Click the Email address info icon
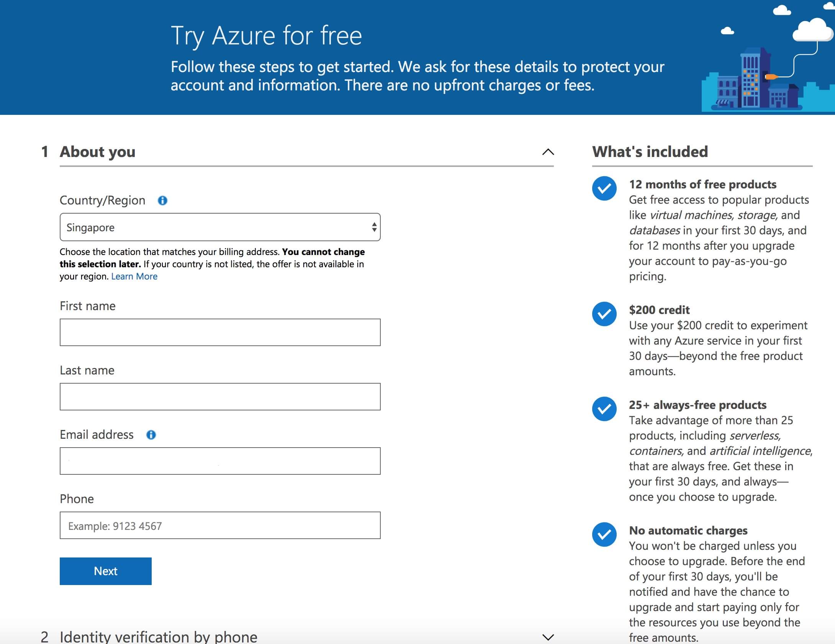 [151, 435]
